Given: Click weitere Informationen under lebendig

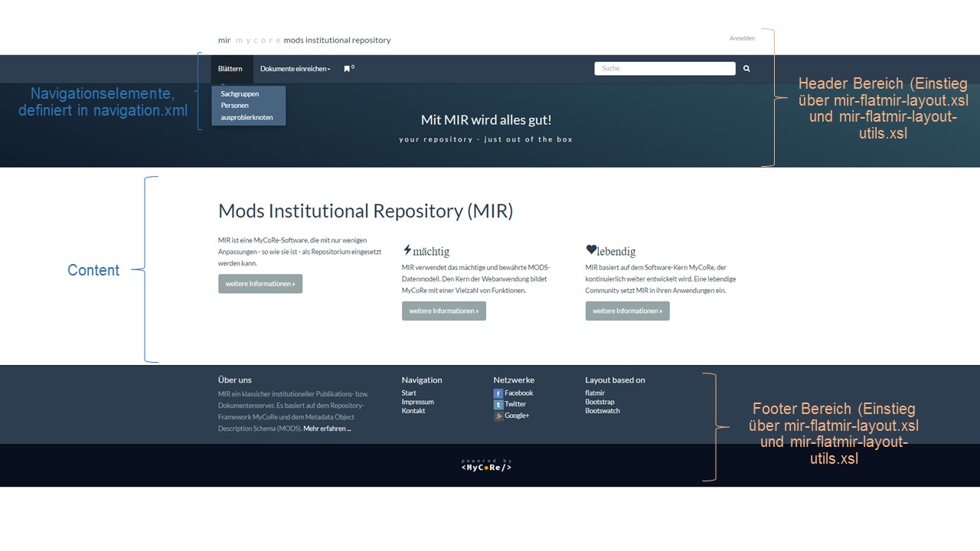Looking at the screenshot, I should point(628,311).
